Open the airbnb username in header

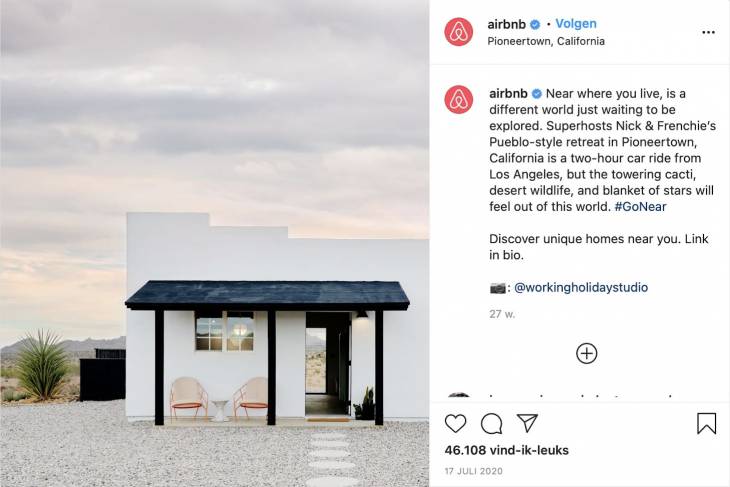tap(507, 24)
